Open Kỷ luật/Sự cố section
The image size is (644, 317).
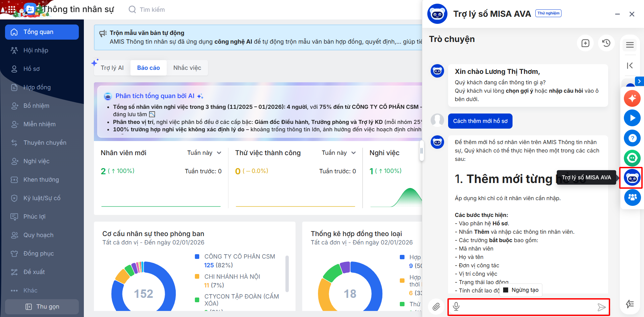pyautogui.click(x=42, y=198)
